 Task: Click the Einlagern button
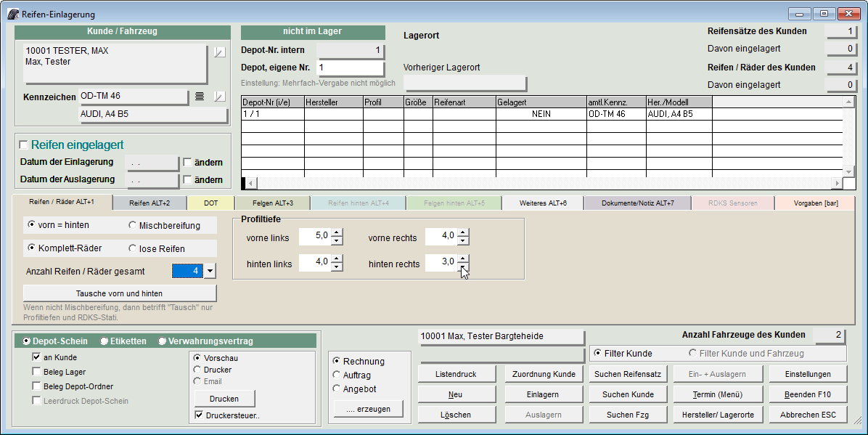coord(544,394)
